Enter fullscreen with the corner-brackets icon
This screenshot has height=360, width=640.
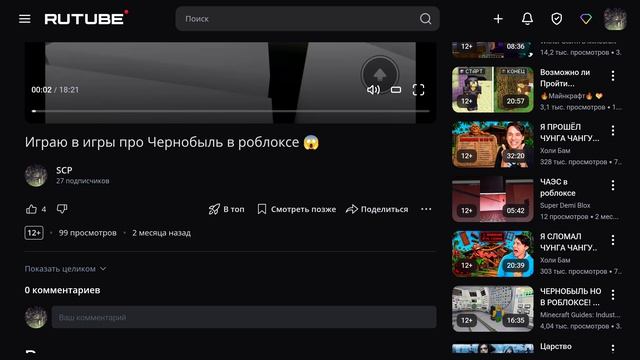[418, 90]
